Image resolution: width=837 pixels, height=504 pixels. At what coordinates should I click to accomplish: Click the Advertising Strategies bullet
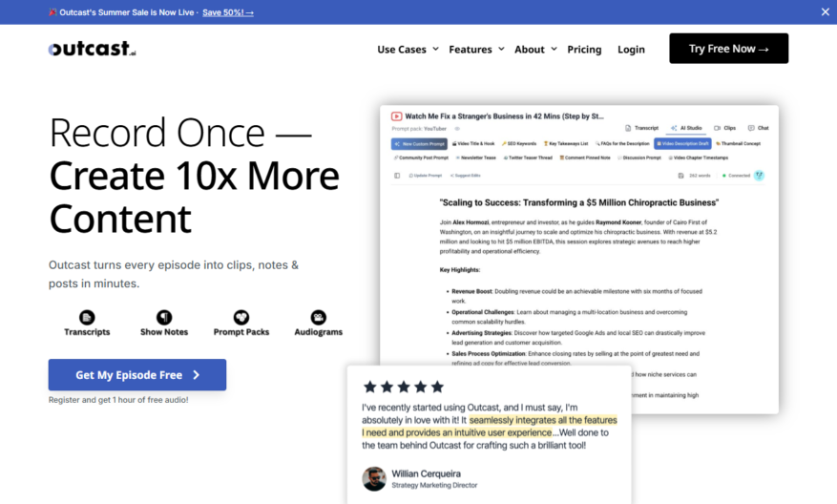[578, 337]
